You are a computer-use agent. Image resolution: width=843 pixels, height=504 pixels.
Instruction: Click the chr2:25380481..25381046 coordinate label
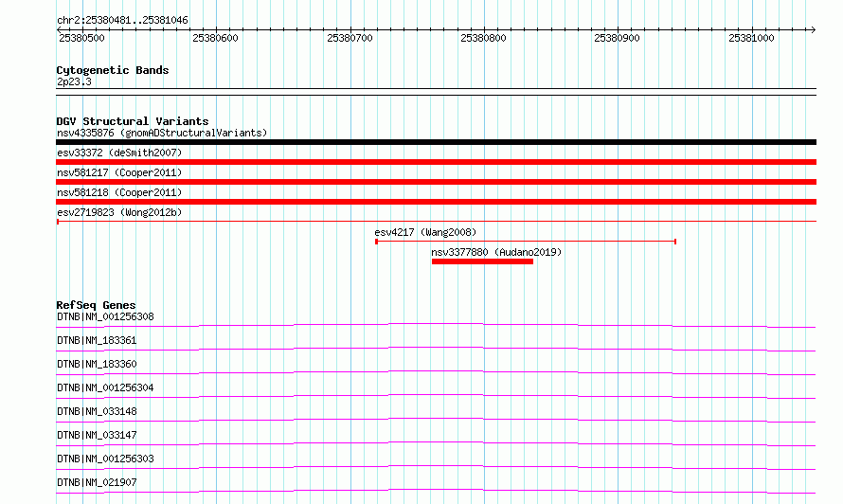(122, 20)
